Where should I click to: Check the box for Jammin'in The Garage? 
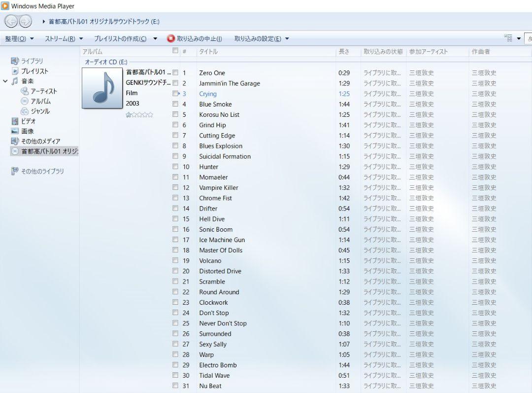pos(175,83)
